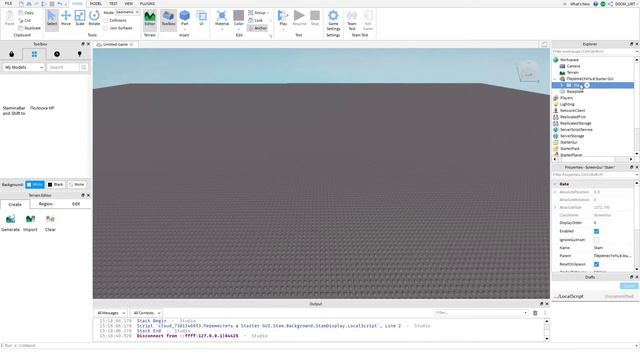Click Import in the Terrain Editor
The width and height of the screenshot is (640, 360).
pos(30,223)
